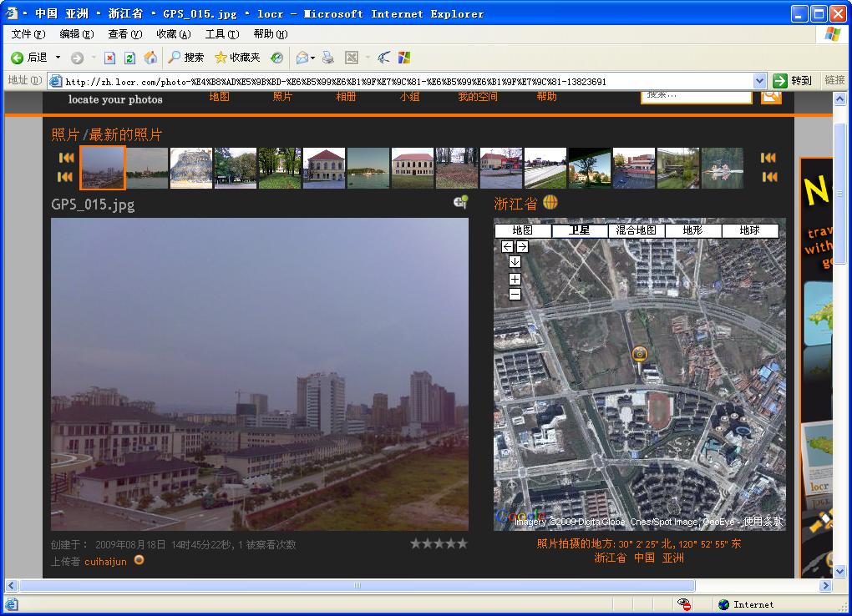Open the 工具(T) menu
The width and height of the screenshot is (852, 616).
point(221,34)
